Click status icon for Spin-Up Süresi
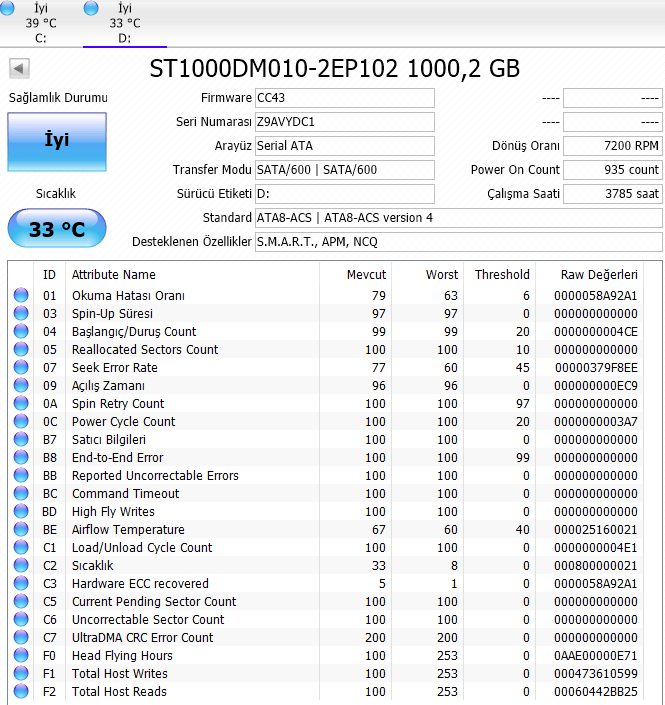This screenshot has height=705, width=665. click(x=21, y=313)
